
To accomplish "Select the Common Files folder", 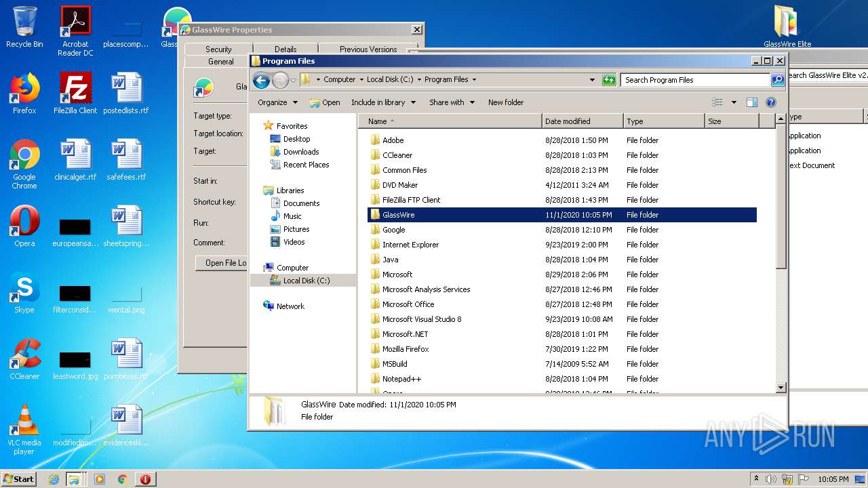I will 404,170.
